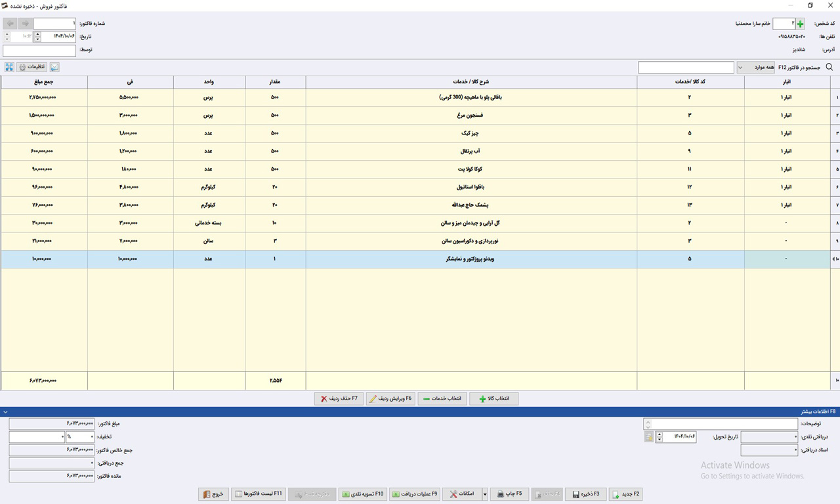Click the اسناد دریافتی received documents field
This screenshot has height=504, width=840.
[769, 450]
